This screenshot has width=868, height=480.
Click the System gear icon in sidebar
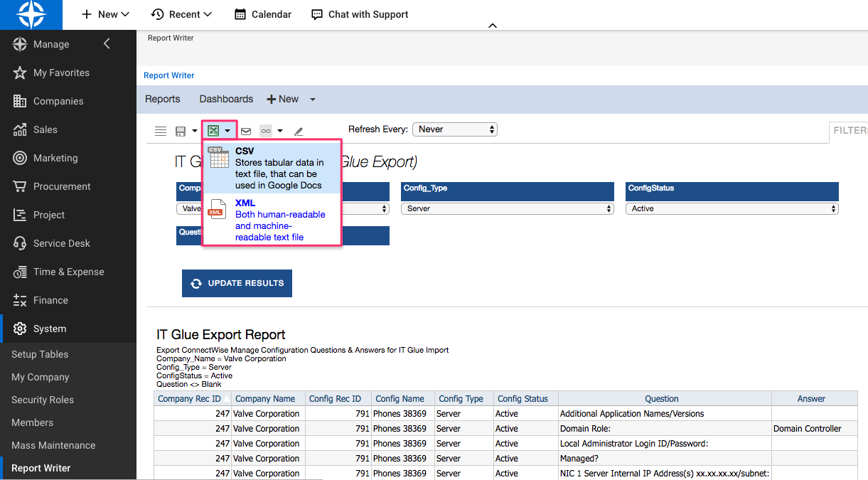click(20, 329)
